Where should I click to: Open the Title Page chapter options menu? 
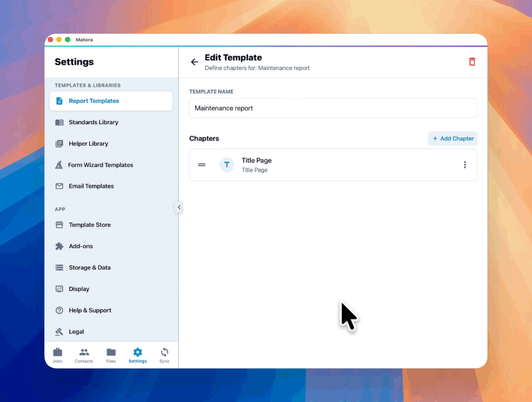click(465, 165)
